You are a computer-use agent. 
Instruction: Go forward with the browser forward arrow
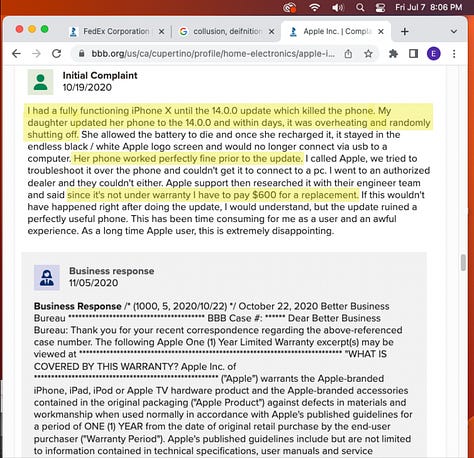coord(36,54)
